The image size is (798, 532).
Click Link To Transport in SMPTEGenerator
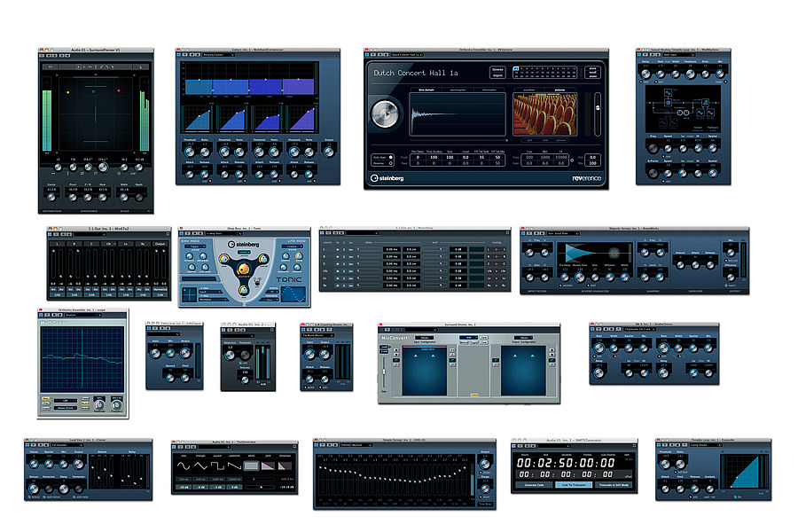[x=574, y=485]
